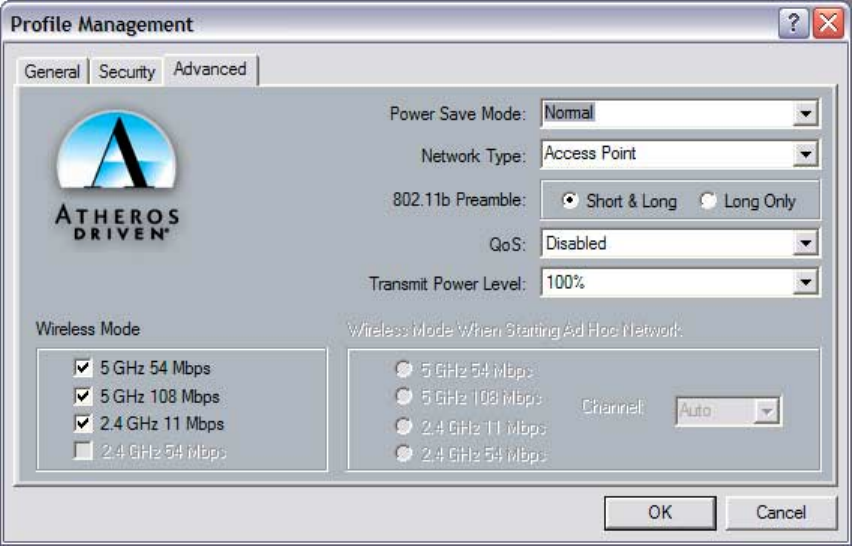Screen dimensions: 852x546
Task: Open the Power Save Mode dropdown arrow
Action: pos(805,114)
